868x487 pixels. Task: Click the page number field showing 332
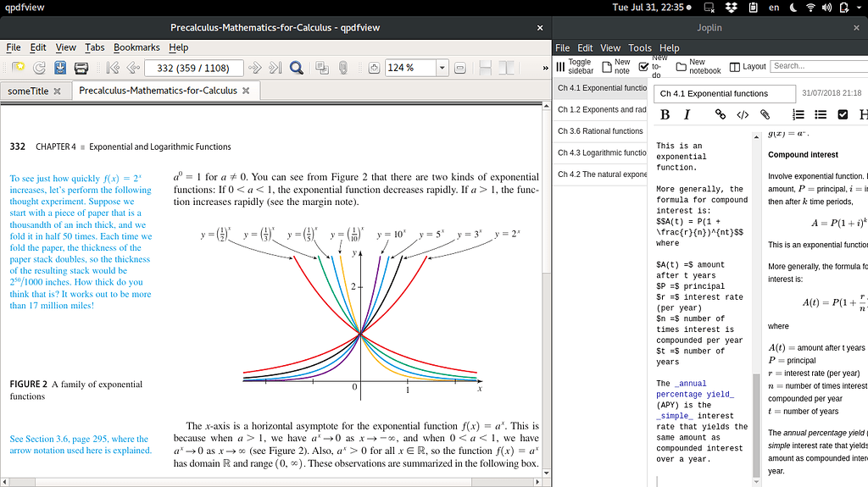[194, 68]
